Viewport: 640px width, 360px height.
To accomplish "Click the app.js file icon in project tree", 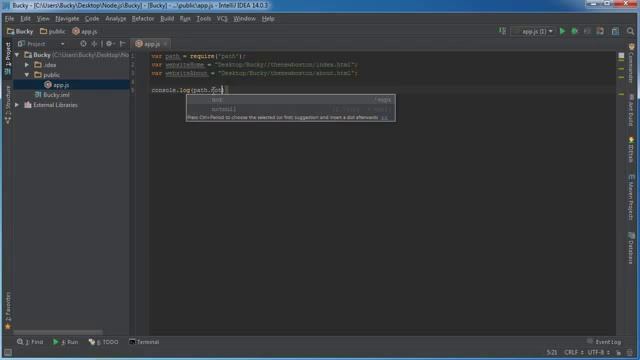I will 48,85.
